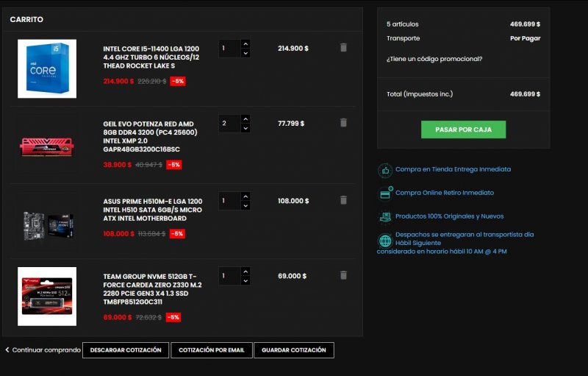Focus the ASUS motherboard quantity field
The image size is (588, 376).
pos(229,201)
